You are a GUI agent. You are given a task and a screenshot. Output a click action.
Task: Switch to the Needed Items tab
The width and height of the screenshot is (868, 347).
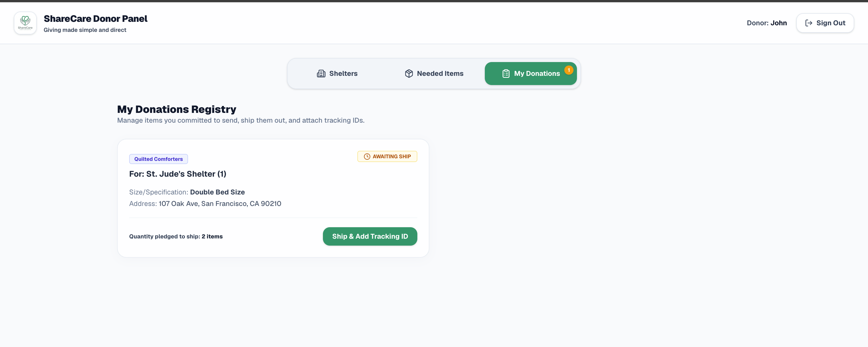click(434, 74)
